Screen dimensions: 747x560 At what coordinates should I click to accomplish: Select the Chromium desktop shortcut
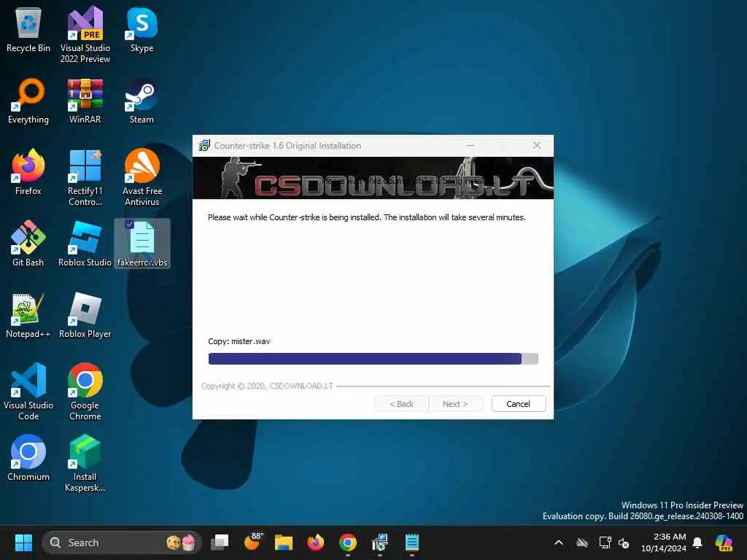coord(28,458)
